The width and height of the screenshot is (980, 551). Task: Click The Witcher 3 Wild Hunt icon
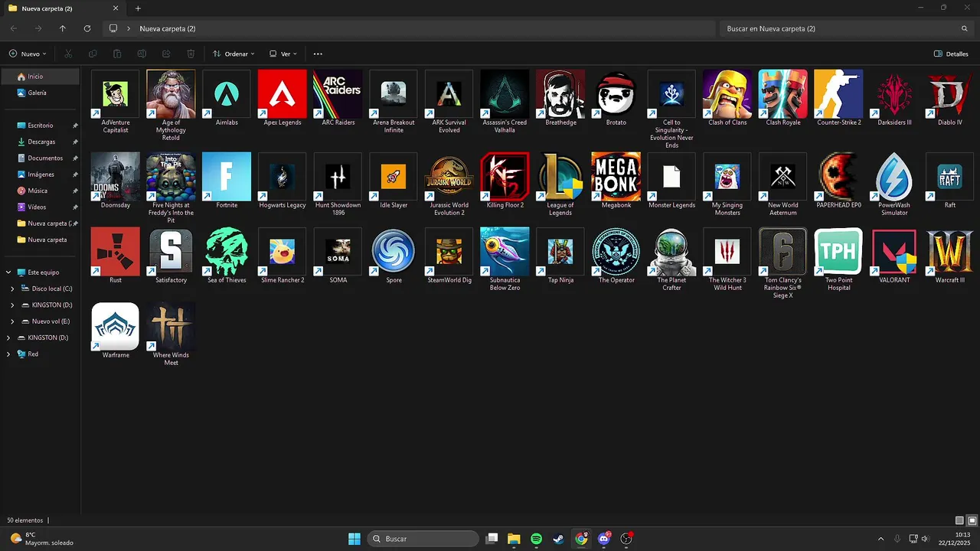727,252
